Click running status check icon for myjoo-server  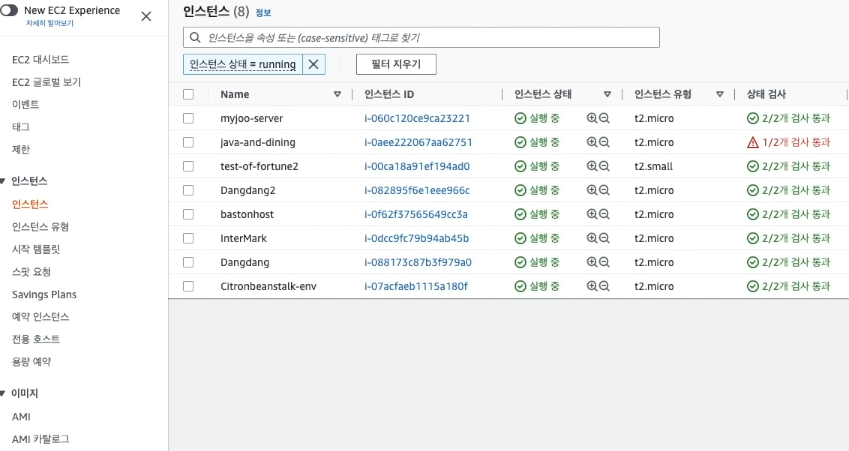pyautogui.click(x=753, y=118)
